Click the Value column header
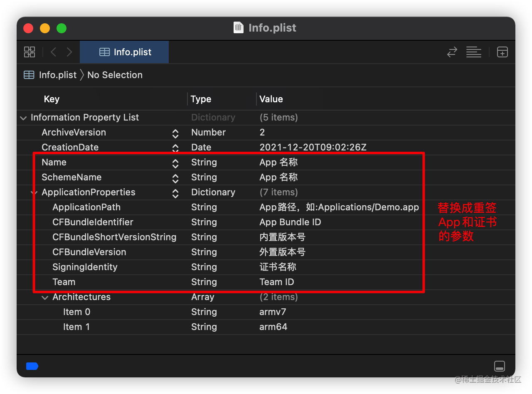Image resolution: width=532 pixels, height=394 pixels. (x=271, y=99)
